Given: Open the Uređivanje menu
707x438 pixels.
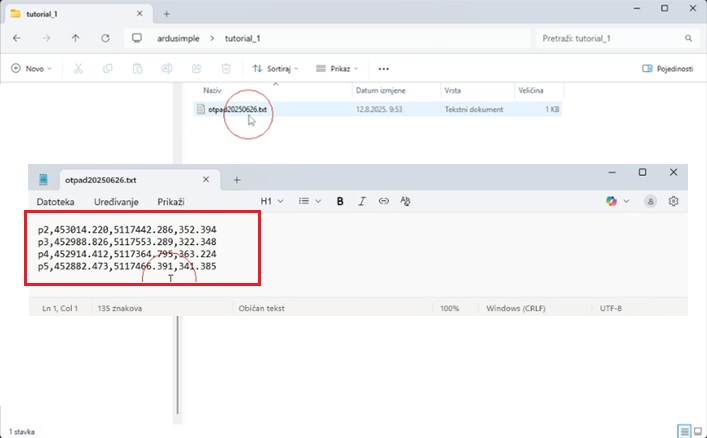Looking at the screenshot, I should 116,201.
